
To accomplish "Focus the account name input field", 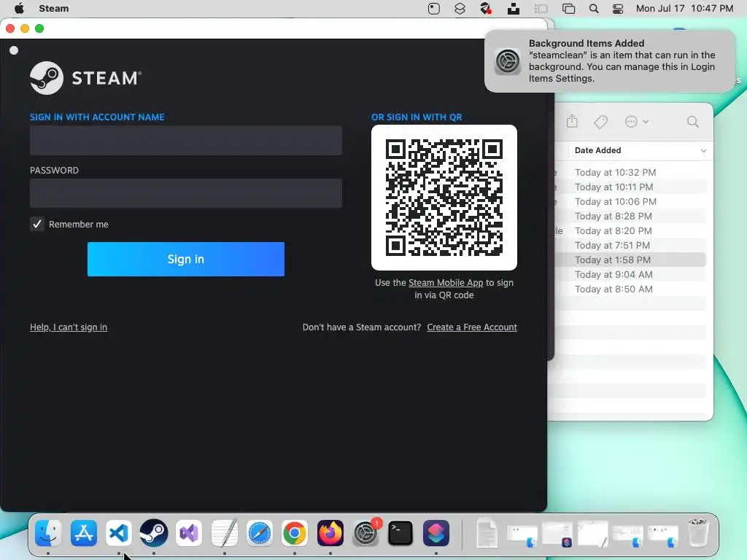I will click(186, 141).
